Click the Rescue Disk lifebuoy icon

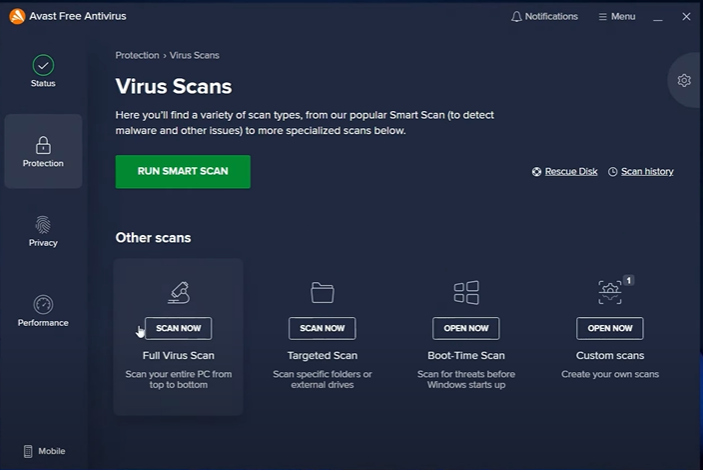point(536,172)
